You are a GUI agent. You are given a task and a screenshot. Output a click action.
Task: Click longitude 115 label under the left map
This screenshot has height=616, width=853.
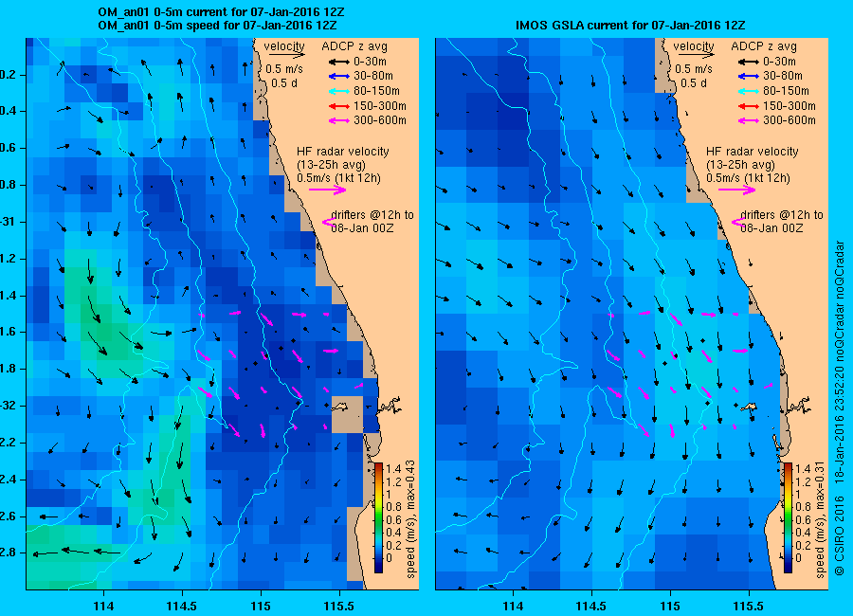(x=261, y=607)
